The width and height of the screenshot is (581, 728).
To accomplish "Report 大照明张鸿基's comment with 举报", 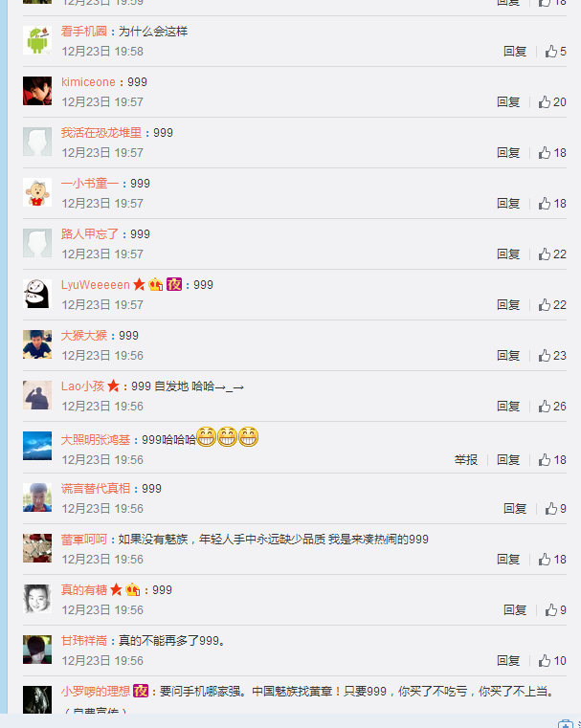I will (466, 459).
